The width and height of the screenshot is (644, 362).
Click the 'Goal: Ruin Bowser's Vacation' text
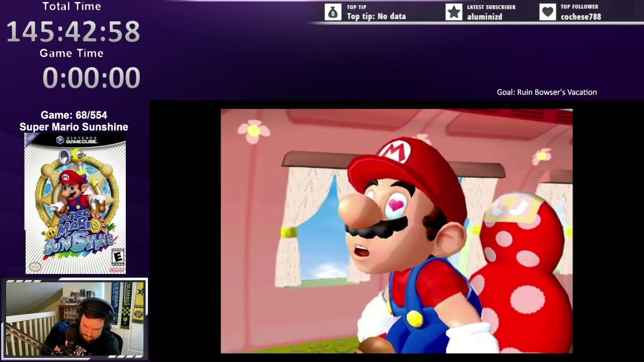(x=546, y=92)
